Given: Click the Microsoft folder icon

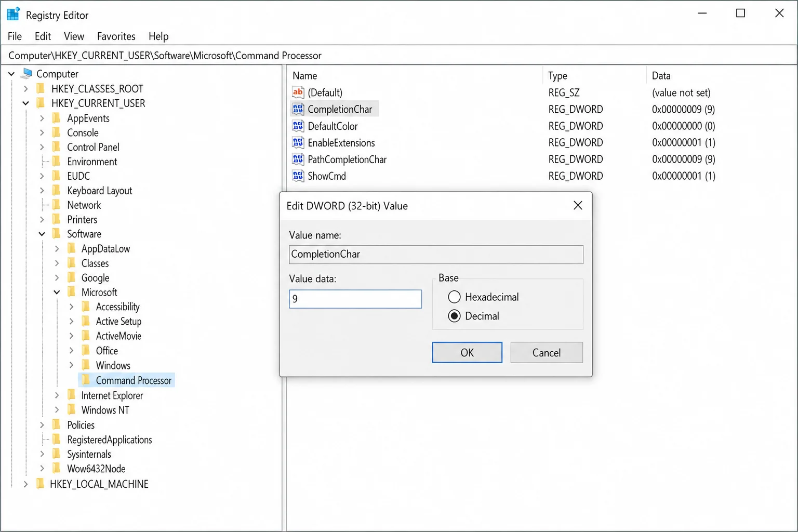Looking at the screenshot, I should [x=71, y=292].
